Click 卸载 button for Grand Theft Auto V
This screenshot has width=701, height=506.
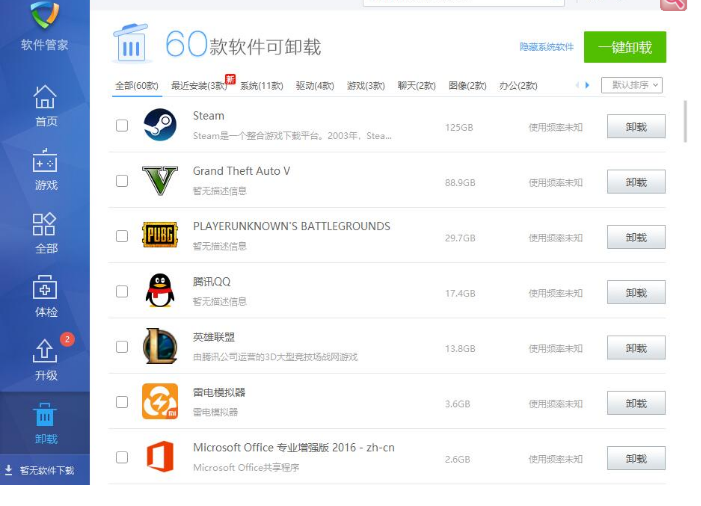click(636, 182)
